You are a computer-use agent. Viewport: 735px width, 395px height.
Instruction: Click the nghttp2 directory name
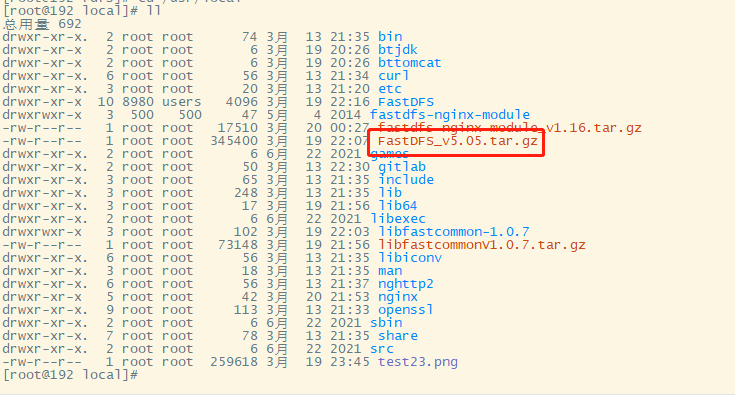[406, 284]
